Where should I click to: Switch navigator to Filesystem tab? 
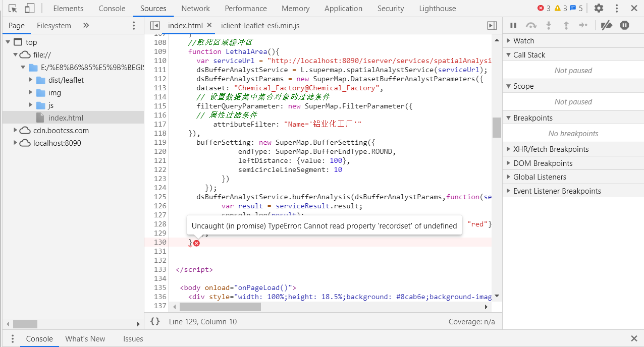54,26
